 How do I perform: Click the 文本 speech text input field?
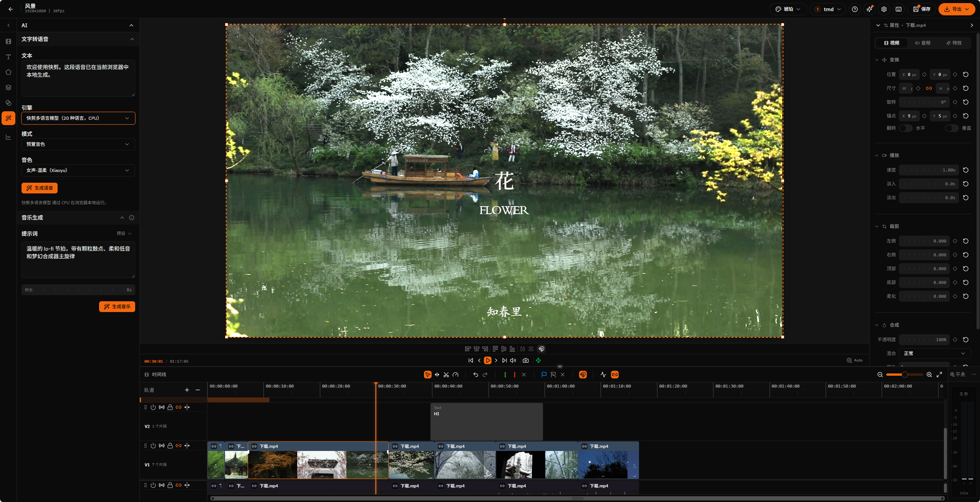pos(78,78)
